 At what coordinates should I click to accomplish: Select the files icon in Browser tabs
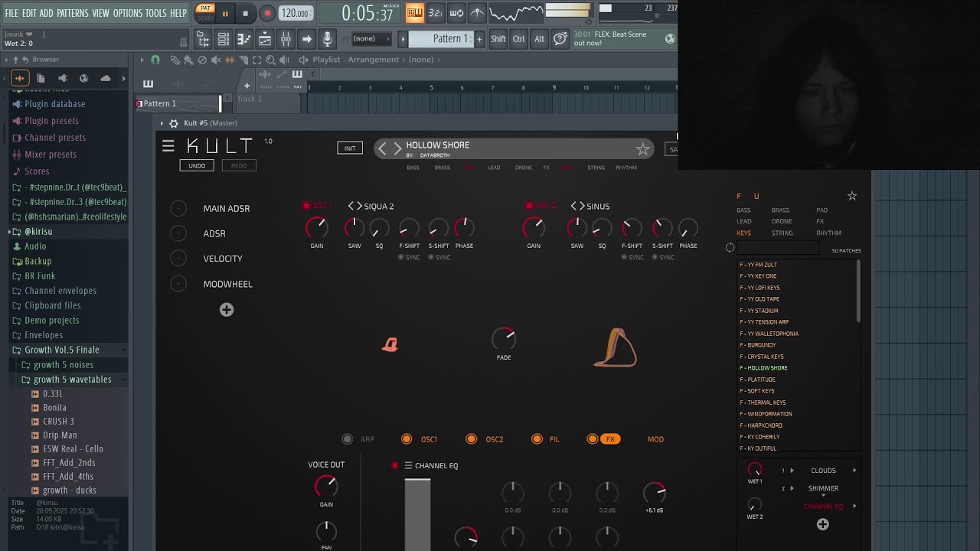[41, 78]
